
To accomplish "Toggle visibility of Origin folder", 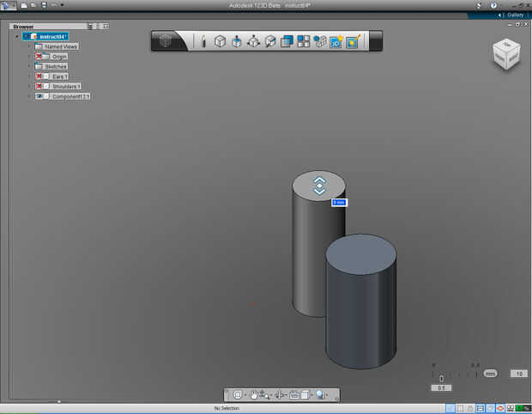I will tap(39, 56).
